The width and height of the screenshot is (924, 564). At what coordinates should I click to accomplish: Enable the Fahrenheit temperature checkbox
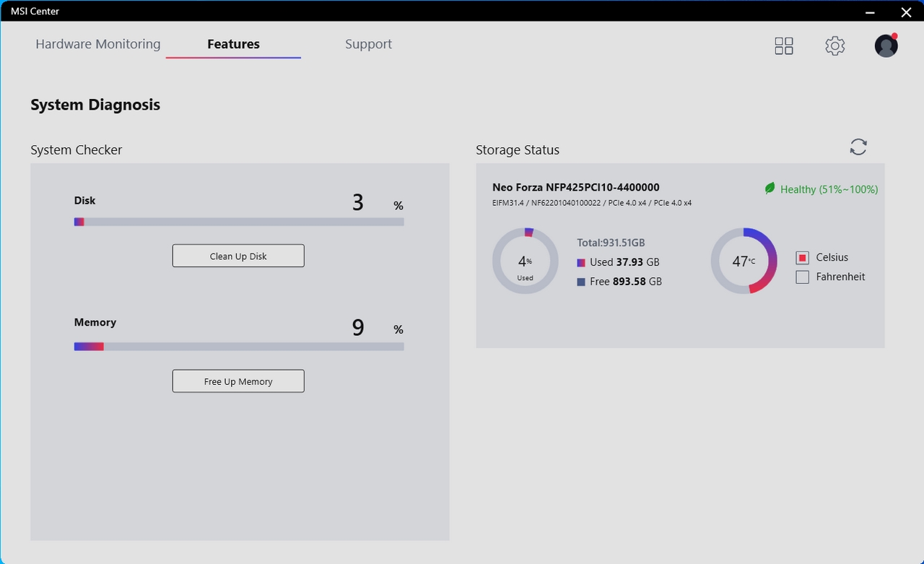802,277
